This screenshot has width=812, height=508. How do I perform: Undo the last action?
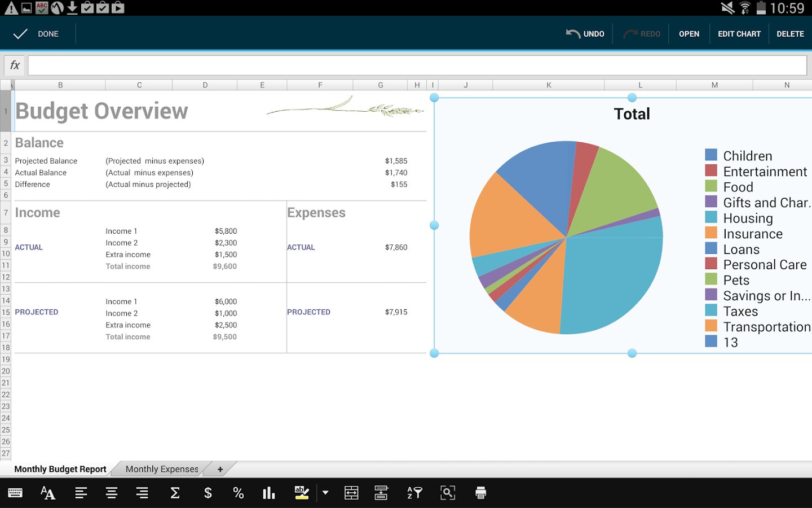tap(585, 34)
